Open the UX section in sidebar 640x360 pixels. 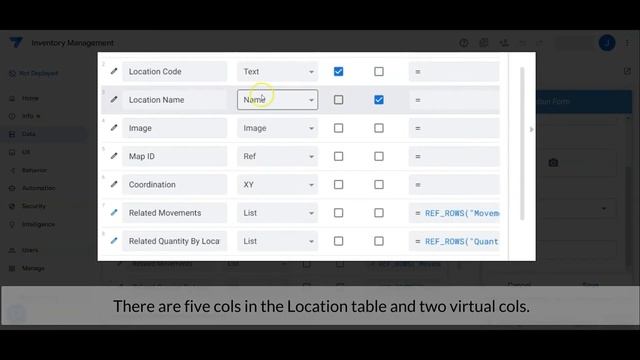(x=26, y=152)
